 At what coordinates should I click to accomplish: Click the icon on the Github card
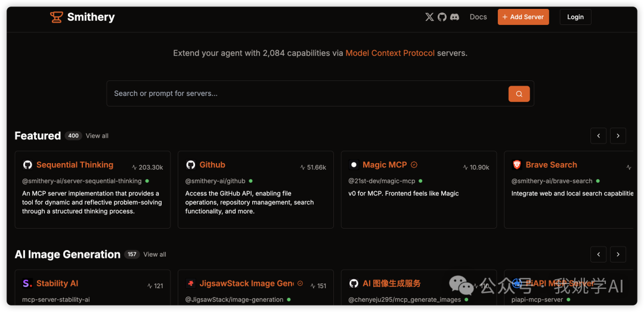click(191, 165)
